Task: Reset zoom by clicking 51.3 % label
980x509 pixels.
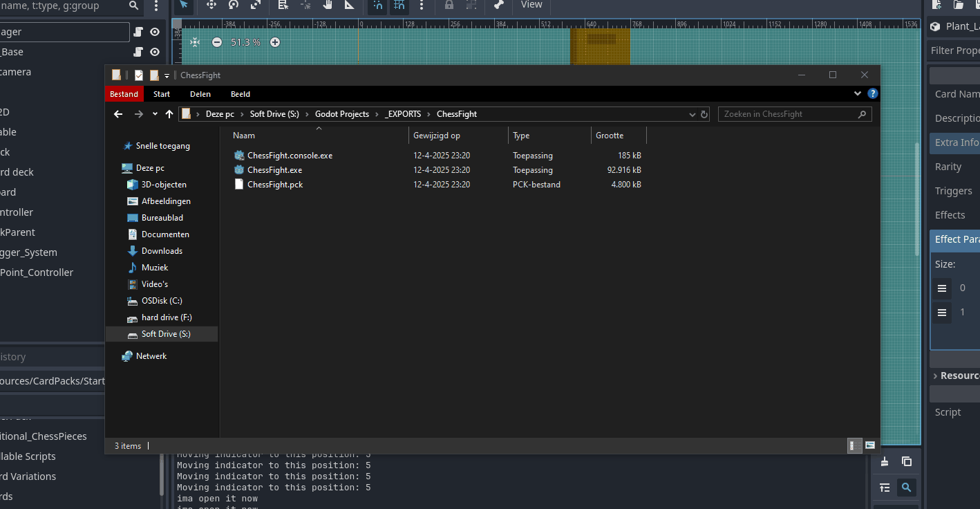Action: click(x=245, y=42)
